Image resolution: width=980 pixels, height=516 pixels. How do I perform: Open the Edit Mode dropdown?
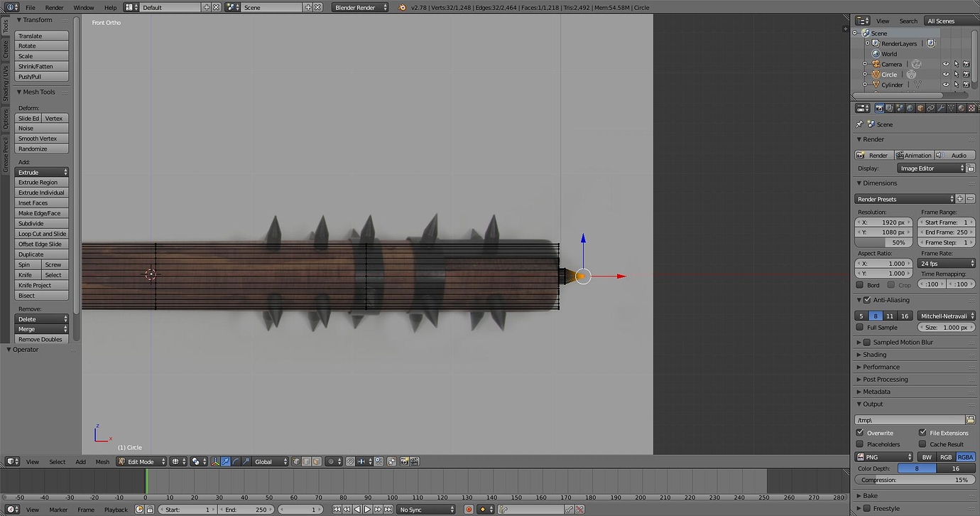(x=141, y=461)
